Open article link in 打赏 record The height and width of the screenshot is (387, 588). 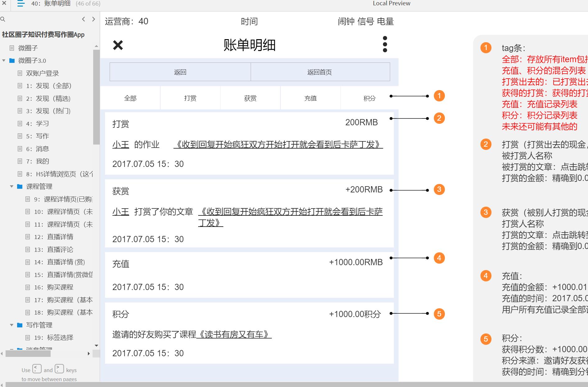tap(278, 145)
